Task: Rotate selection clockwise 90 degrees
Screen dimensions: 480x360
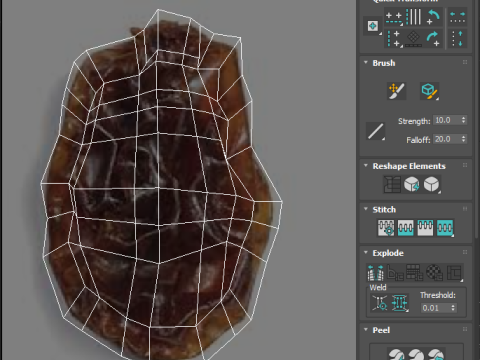Action: 433,39
